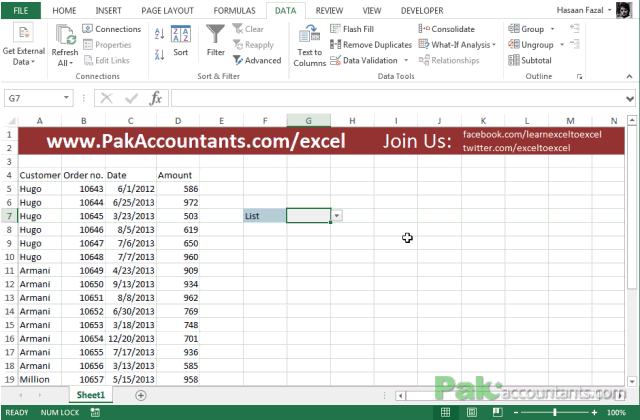The image size is (640, 420).
Task: Sort A to Z ascending
Action: pos(159,34)
